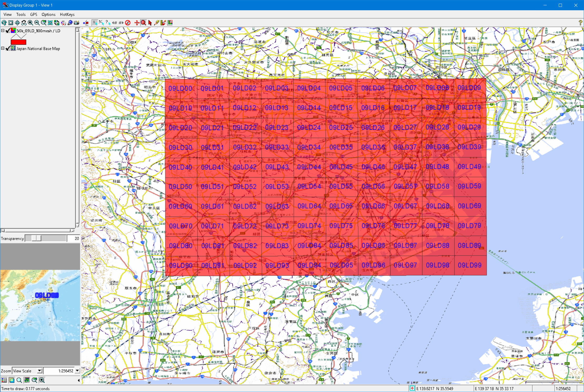Click the cyan converging-arrows zoom icon
The image size is (584, 392).
click(50, 23)
